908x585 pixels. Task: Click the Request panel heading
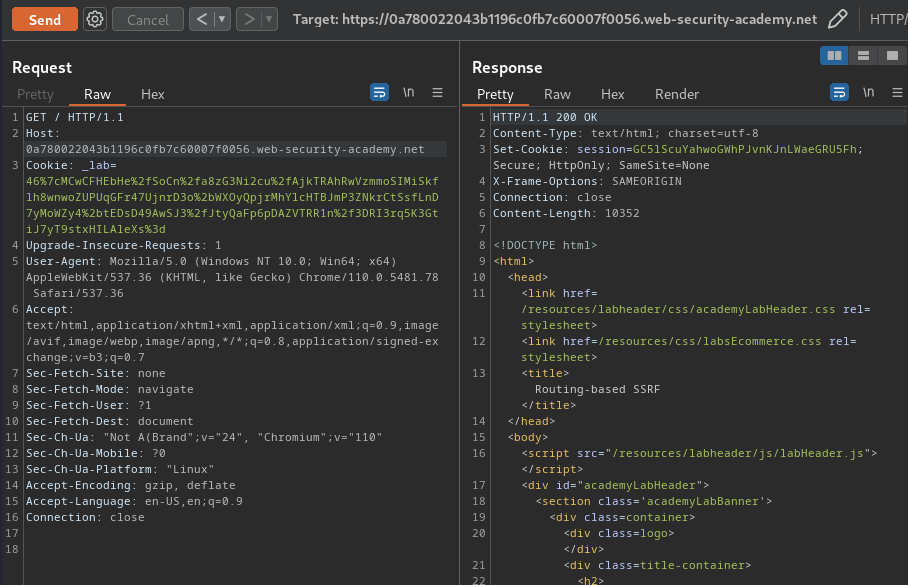click(42, 68)
